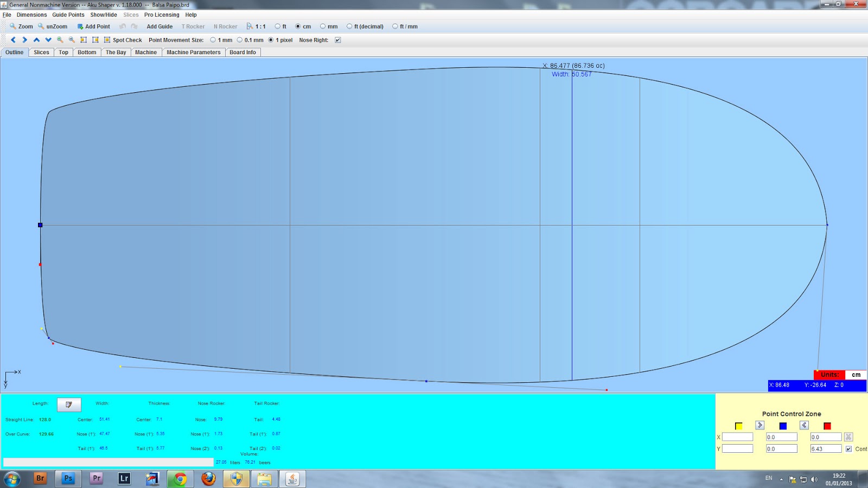Move point down with blue arrow
The image size is (868, 488).
point(48,40)
